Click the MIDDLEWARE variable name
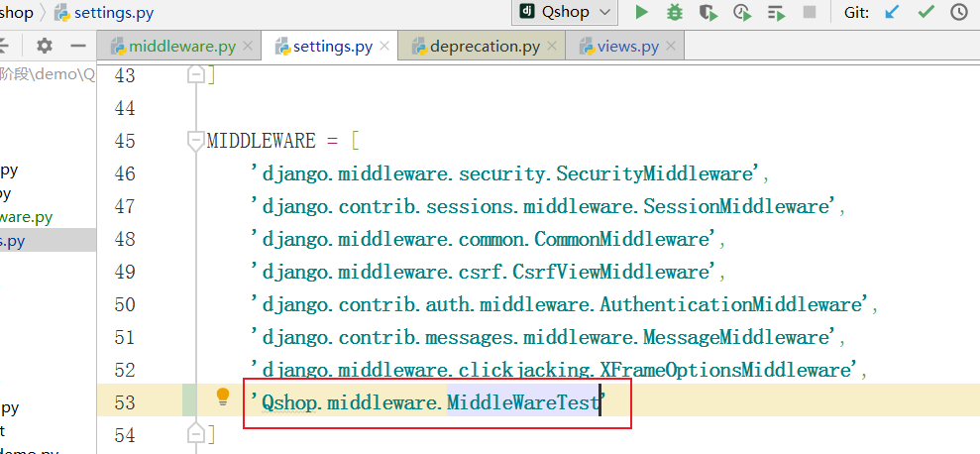 pyautogui.click(x=262, y=141)
